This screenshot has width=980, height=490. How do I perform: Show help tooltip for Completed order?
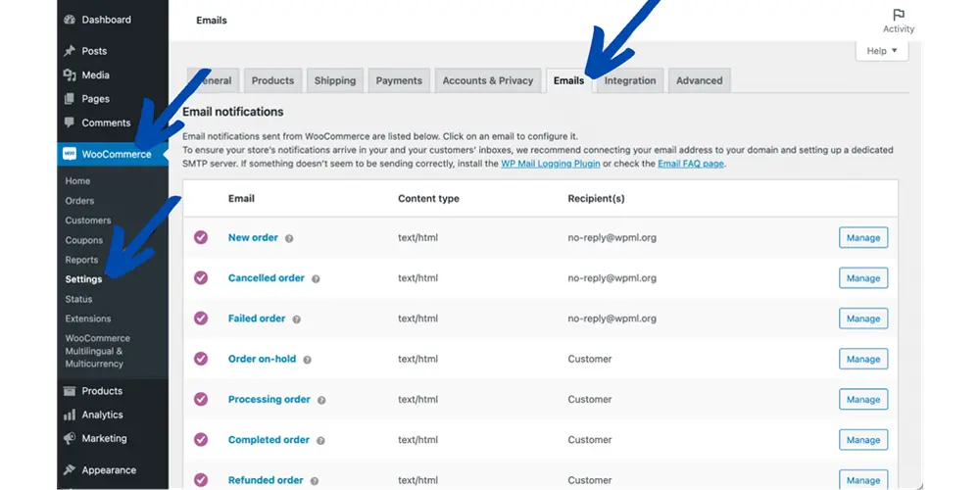(x=320, y=441)
